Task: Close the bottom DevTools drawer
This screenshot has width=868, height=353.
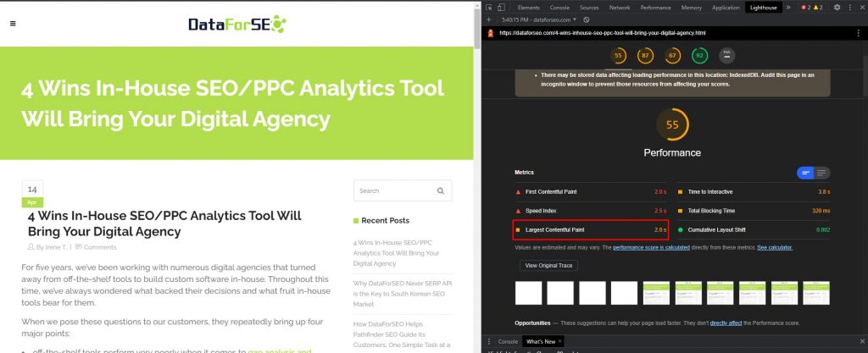Action: tap(861, 341)
